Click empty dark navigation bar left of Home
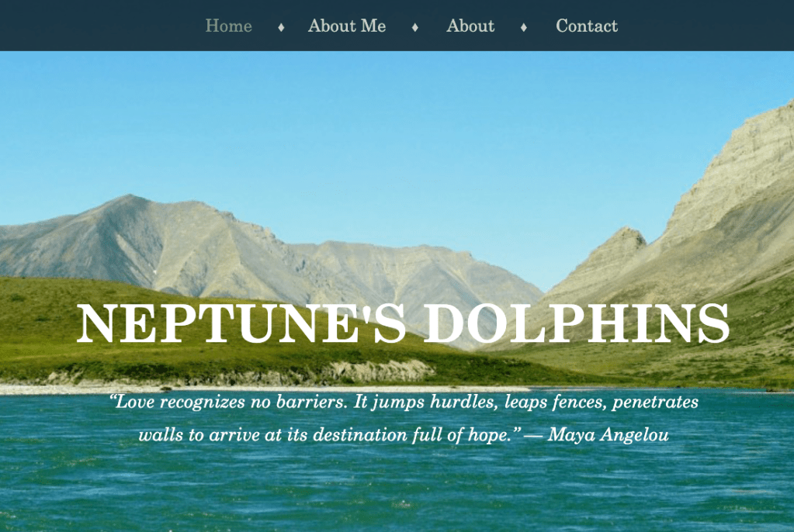The width and height of the screenshot is (794, 532). 101,26
